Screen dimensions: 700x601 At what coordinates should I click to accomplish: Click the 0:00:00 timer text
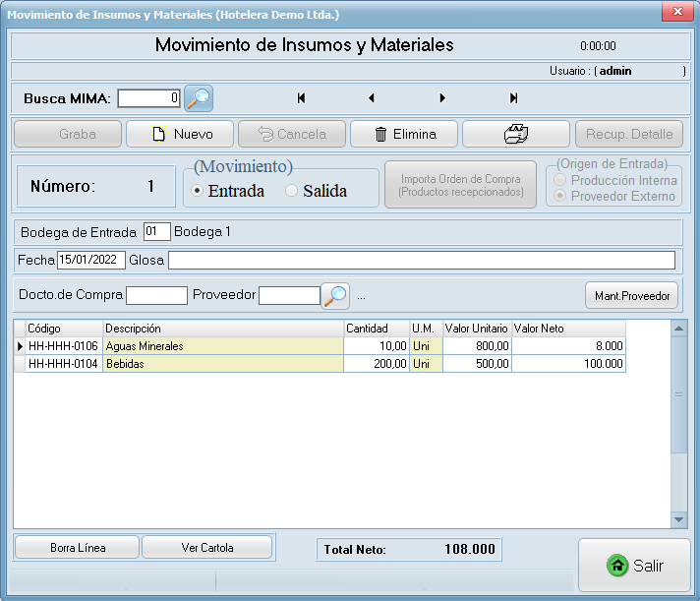tap(598, 46)
